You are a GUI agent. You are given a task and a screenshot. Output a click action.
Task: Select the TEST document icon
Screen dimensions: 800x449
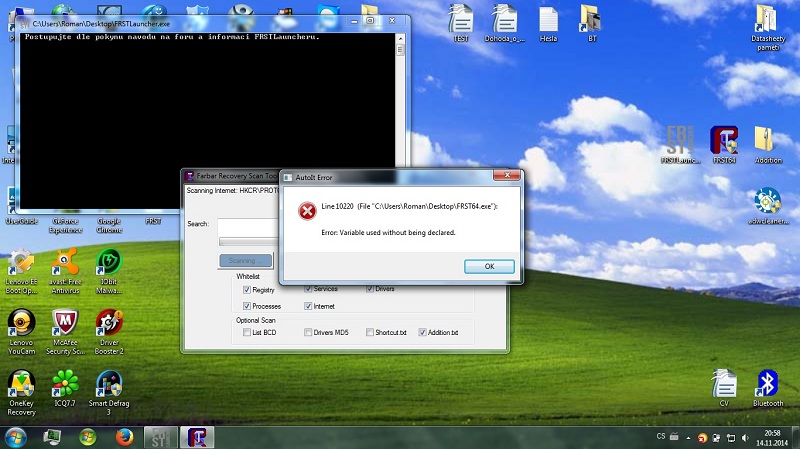pos(461,23)
